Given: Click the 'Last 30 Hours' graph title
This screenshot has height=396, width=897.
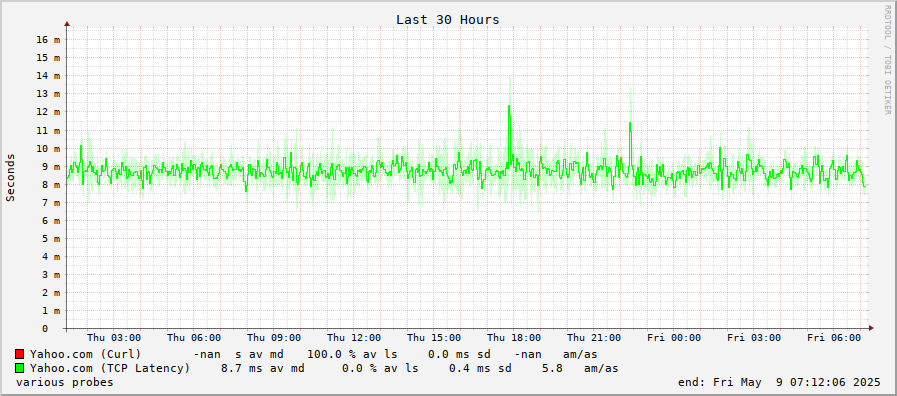Looking at the screenshot, I should coord(447,20).
